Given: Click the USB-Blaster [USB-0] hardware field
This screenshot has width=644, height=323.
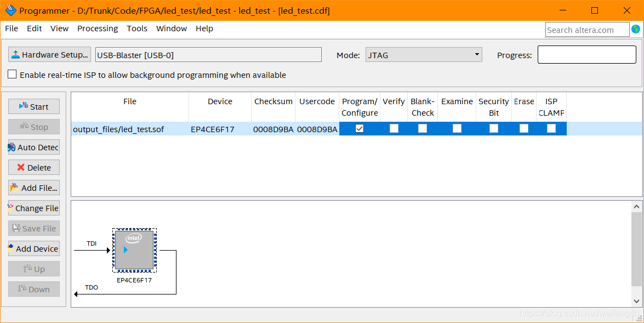Looking at the screenshot, I should pos(209,55).
